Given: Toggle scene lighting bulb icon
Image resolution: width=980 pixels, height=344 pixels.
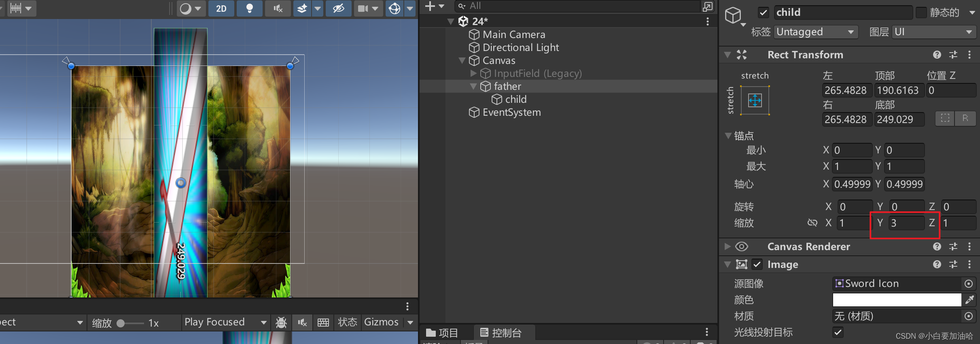Looking at the screenshot, I should pos(250,8).
